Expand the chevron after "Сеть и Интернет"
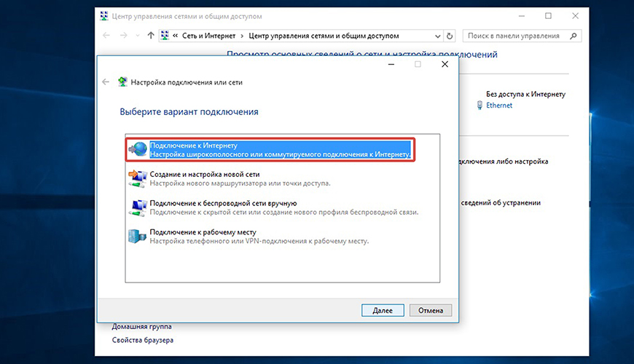 coord(243,35)
